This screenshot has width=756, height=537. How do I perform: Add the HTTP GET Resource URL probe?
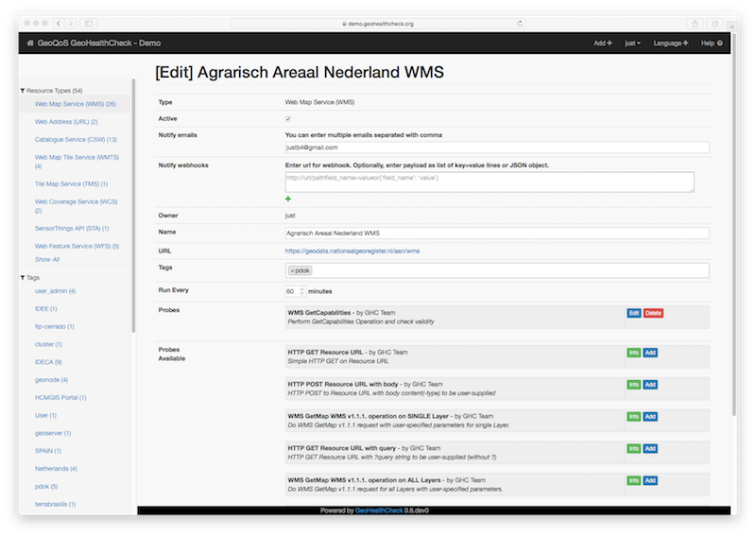(650, 354)
